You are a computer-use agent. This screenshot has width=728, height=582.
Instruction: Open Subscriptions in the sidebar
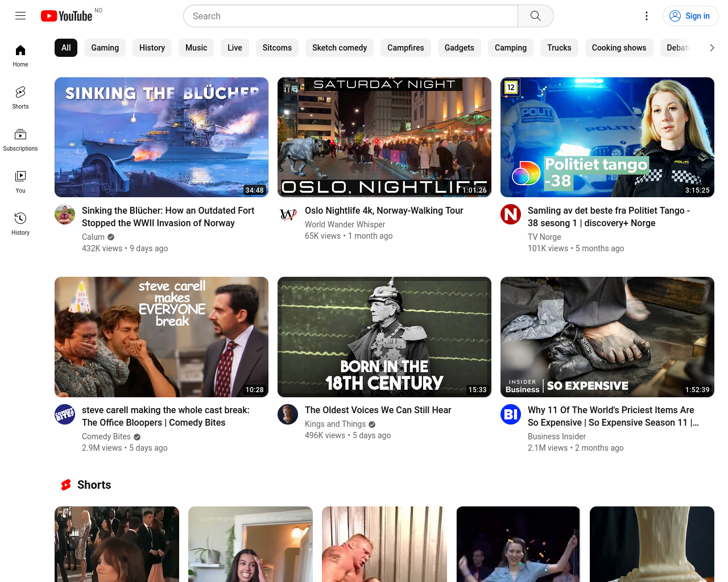coord(20,140)
